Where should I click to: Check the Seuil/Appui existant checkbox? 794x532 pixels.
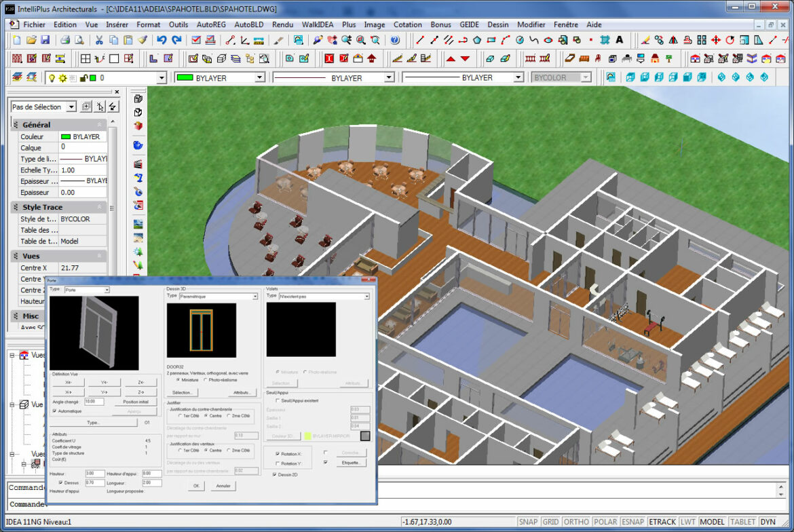277,401
